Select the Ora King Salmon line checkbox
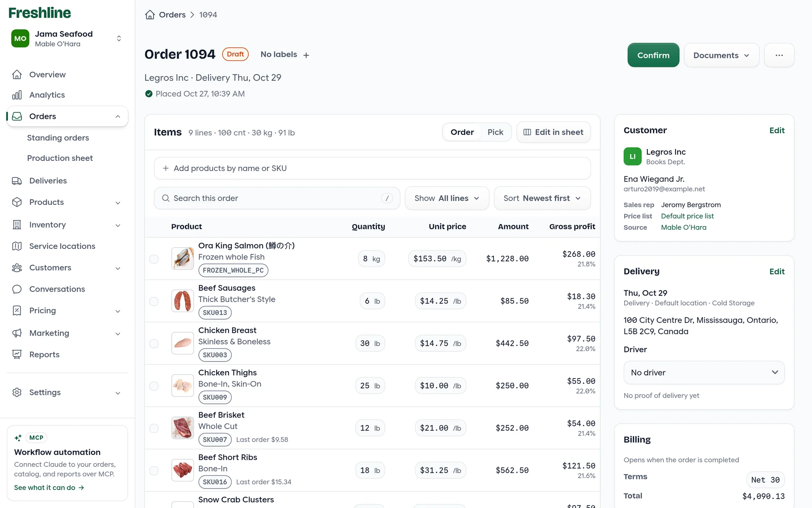 tap(154, 259)
